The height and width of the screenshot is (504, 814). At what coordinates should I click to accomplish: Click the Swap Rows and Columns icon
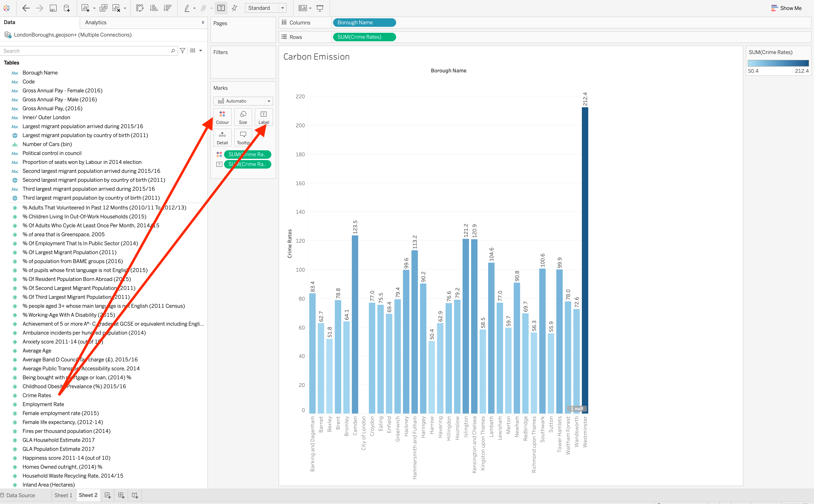coord(140,8)
